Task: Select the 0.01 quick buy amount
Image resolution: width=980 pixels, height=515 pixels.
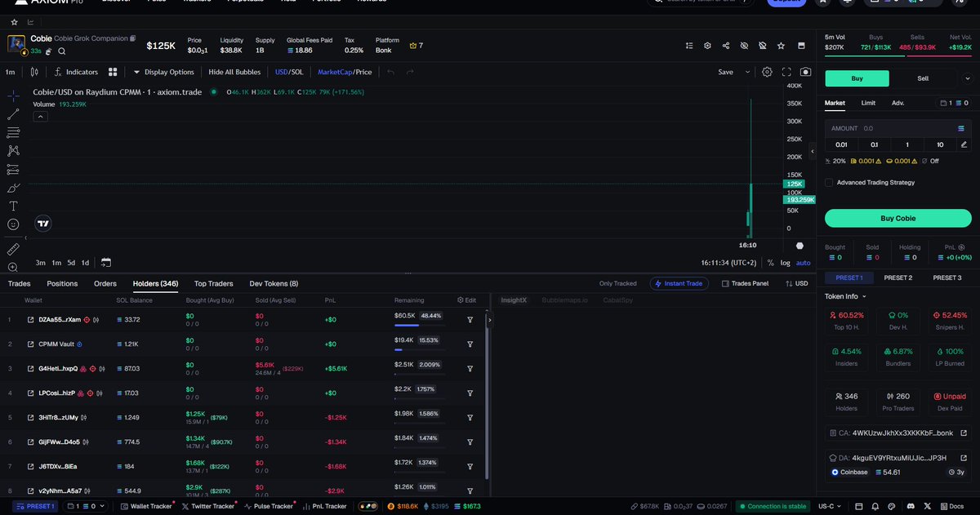Action: coord(841,144)
